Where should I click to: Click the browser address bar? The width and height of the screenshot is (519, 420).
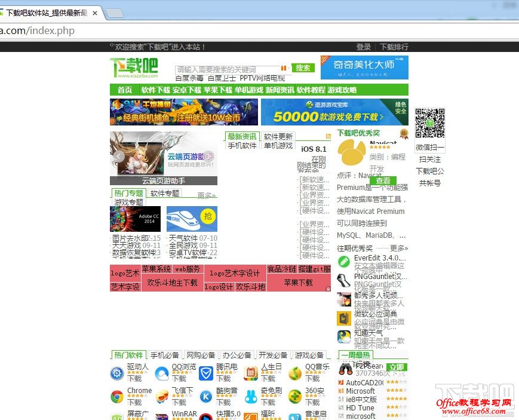pos(259,31)
